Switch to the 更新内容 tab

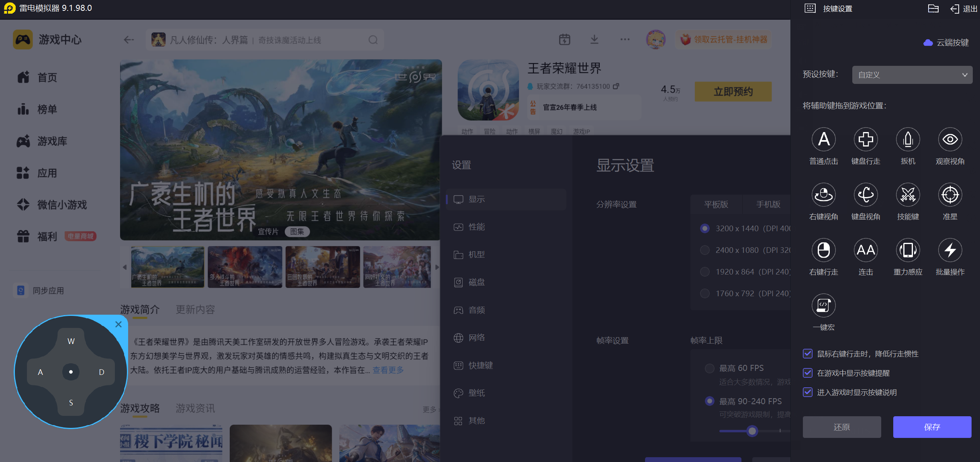pos(195,309)
